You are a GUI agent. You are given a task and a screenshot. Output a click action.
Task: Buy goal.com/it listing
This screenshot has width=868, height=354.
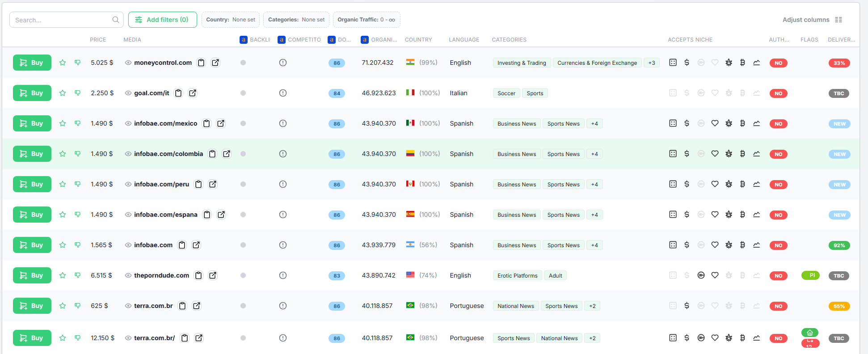(32, 93)
